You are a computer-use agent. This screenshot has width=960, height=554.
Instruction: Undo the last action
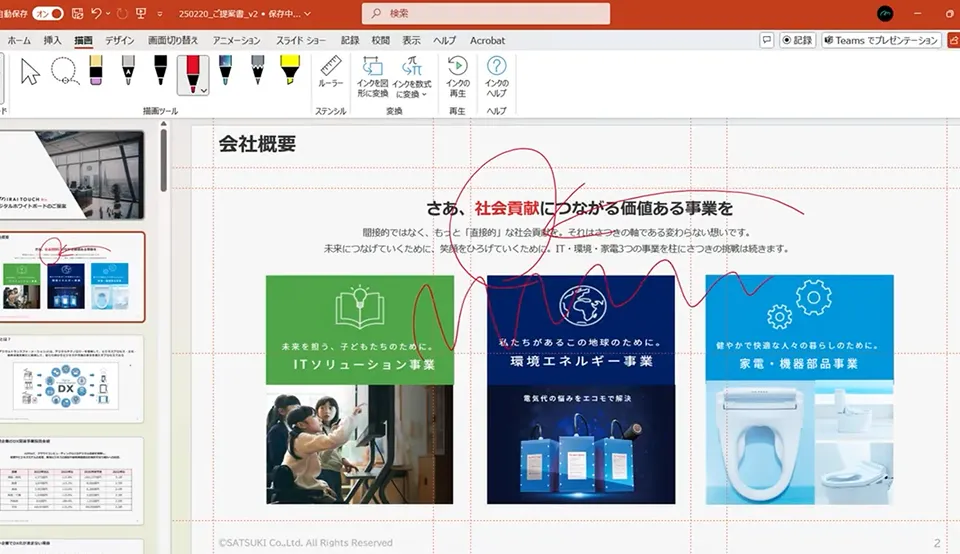click(x=96, y=13)
